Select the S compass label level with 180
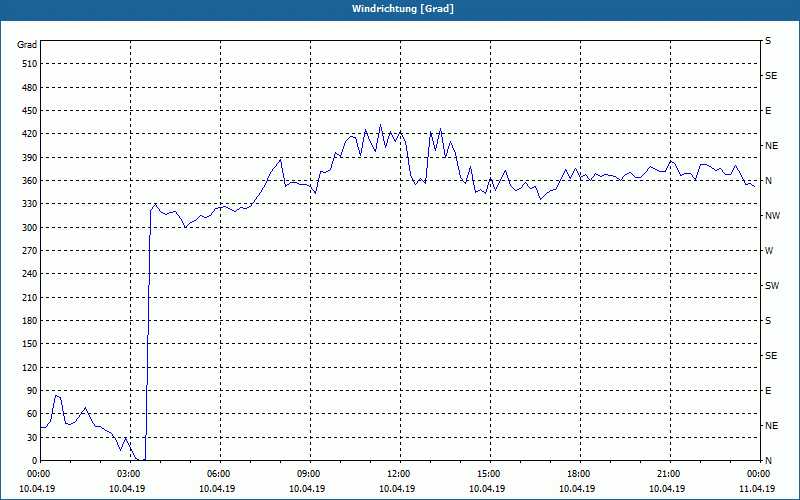Image resolution: width=800 pixels, height=500 pixels. click(x=768, y=321)
